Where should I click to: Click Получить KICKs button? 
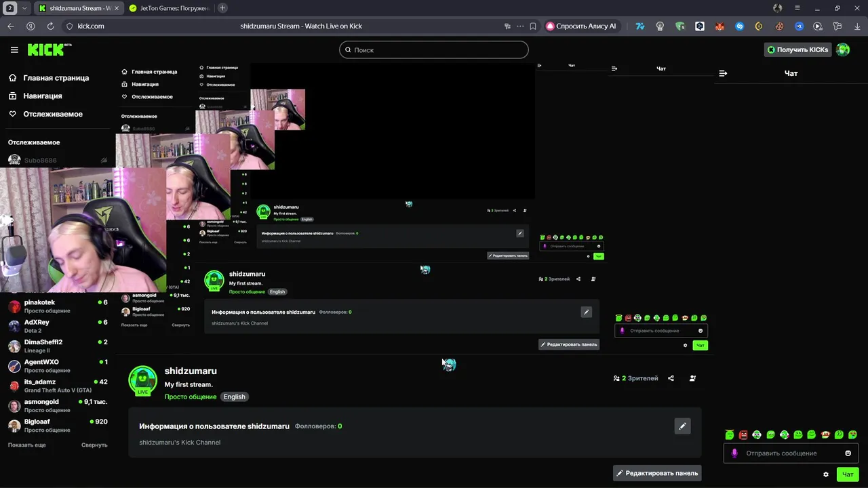click(797, 49)
